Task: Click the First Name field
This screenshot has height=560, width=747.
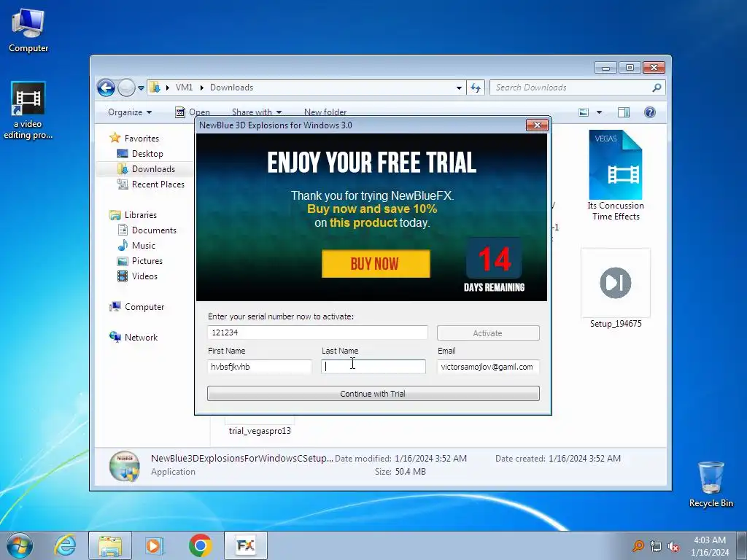Action: click(x=260, y=367)
